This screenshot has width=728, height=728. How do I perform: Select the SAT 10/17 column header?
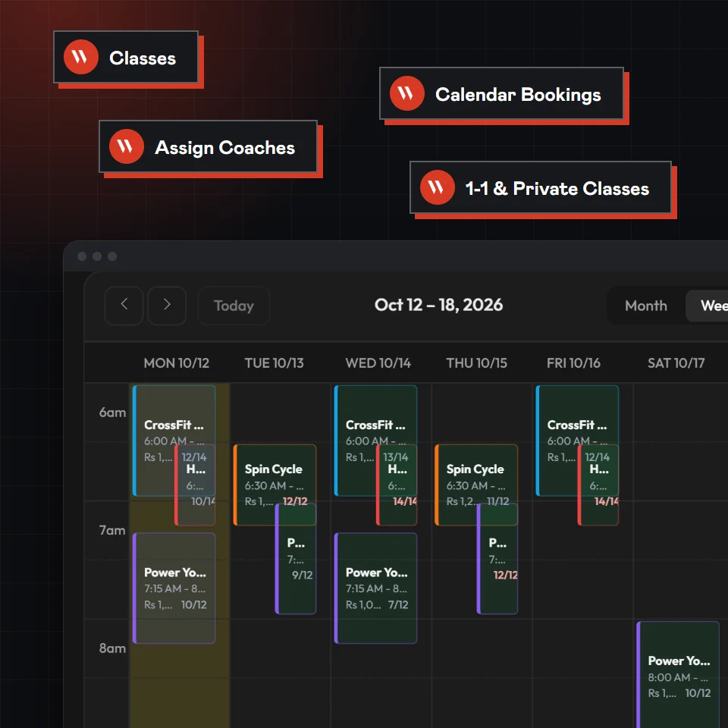(676, 363)
